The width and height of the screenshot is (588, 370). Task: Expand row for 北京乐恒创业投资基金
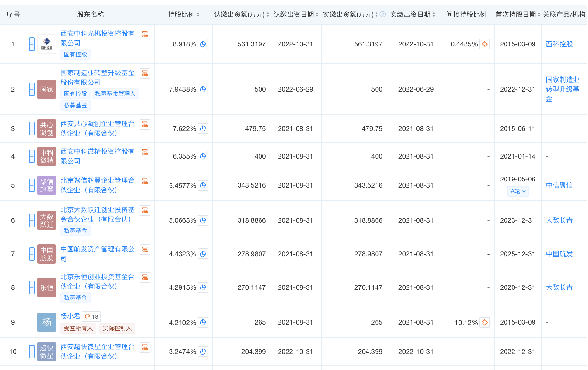point(32,287)
